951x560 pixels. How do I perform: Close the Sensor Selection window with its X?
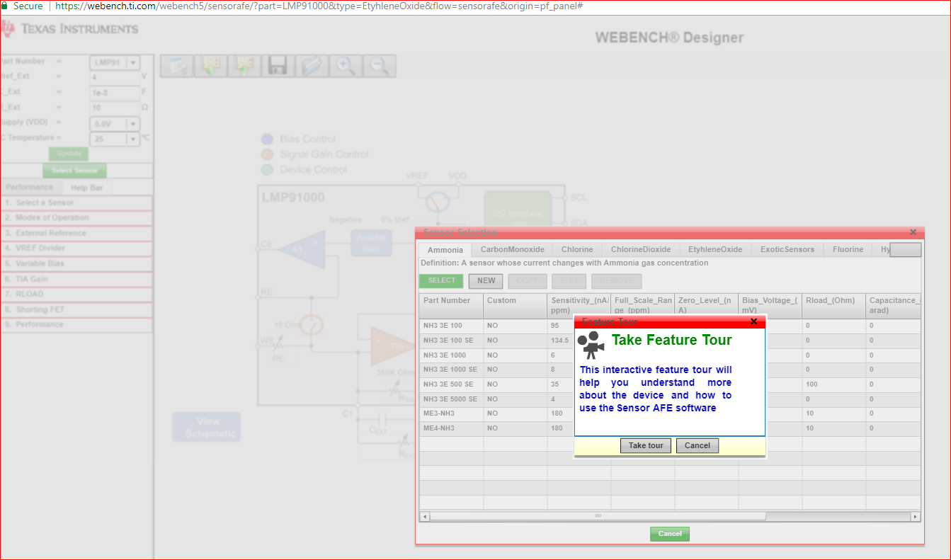913,232
